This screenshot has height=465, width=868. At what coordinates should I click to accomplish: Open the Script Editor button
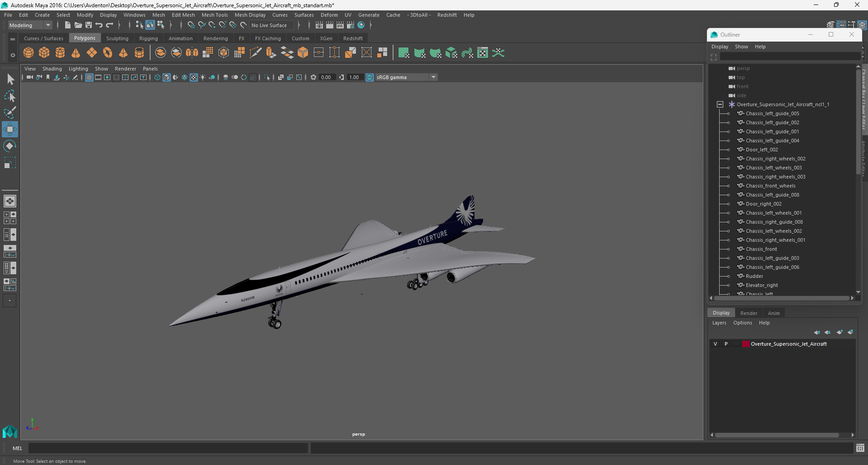pyautogui.click(x=860, y=448)
